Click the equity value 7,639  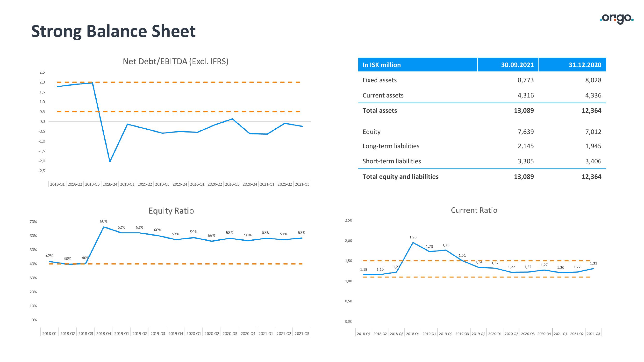(525, 132)
